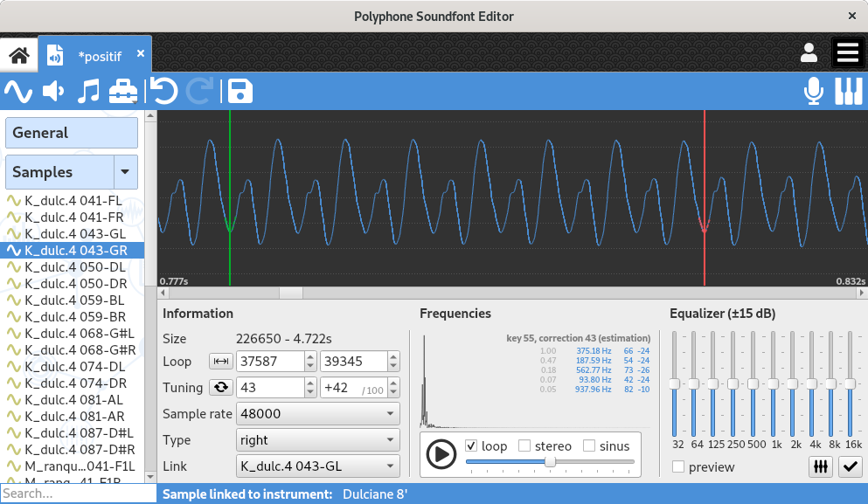The image size is (868, 504).
Task: Click the 1k equalizer band slider
Action: 772,384
